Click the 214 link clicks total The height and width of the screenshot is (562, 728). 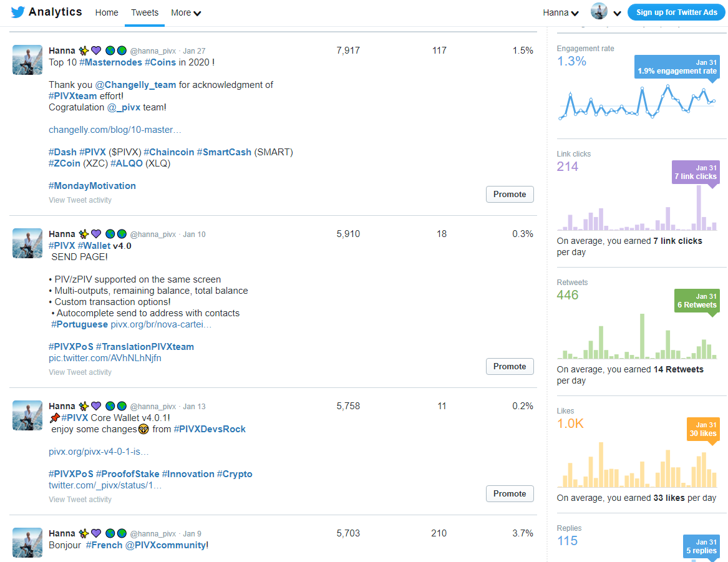point(567,167)
